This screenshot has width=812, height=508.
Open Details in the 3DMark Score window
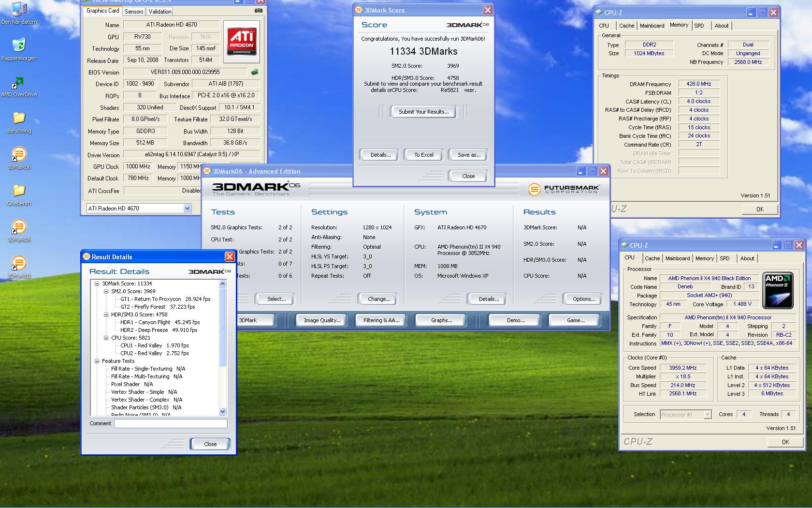[x=380, y=155]
